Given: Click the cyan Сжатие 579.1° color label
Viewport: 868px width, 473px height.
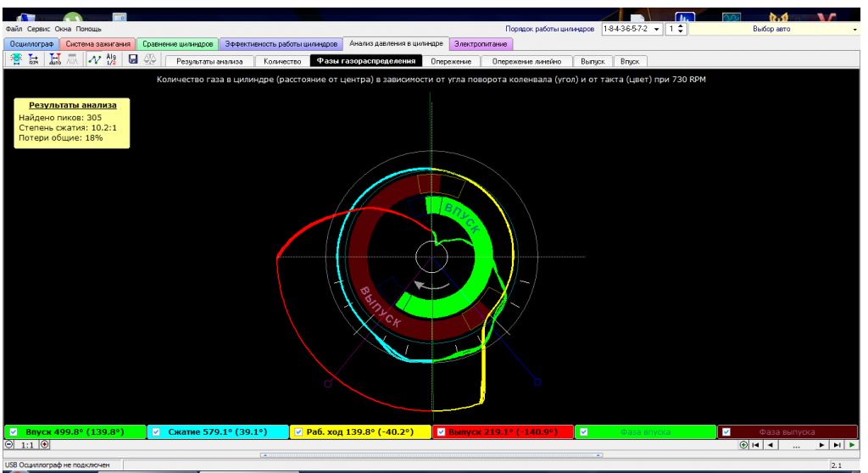Looking at the screenshot, I should click(x=217, y=432).
